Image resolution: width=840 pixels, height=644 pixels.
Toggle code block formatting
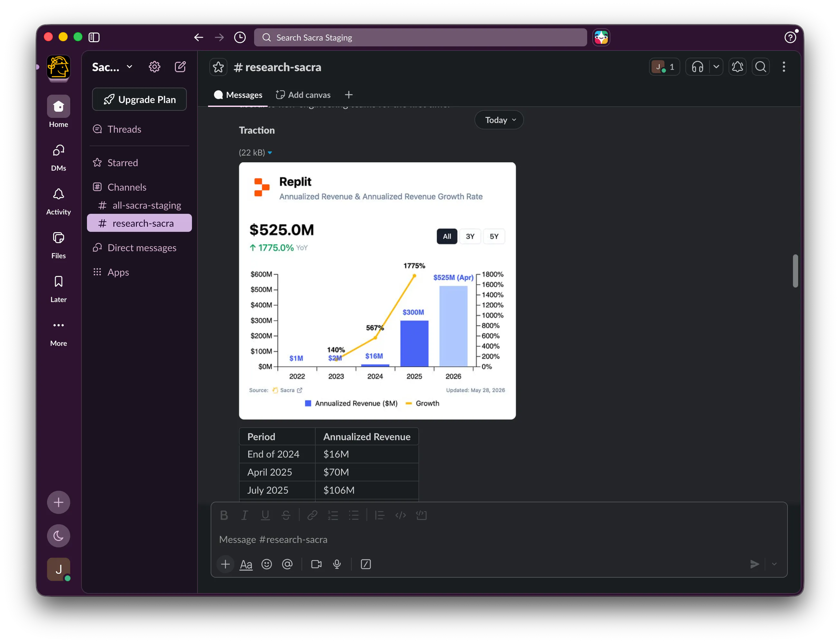[421, 515]
